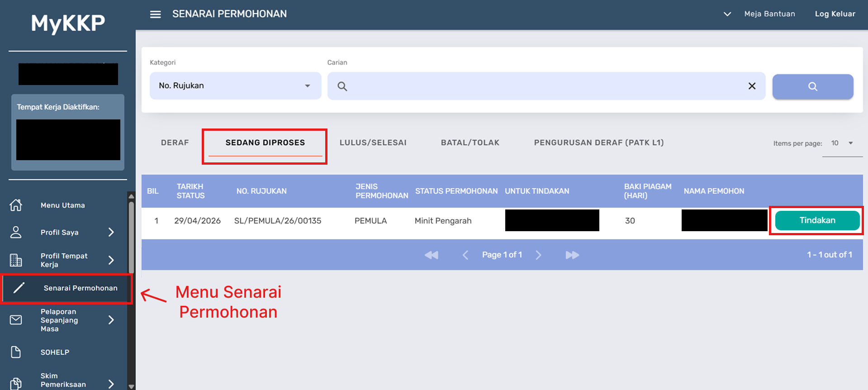Expand the Profil Saya submenu chevron
Viewport: 868px width, 390px height.
click(111, 232)
